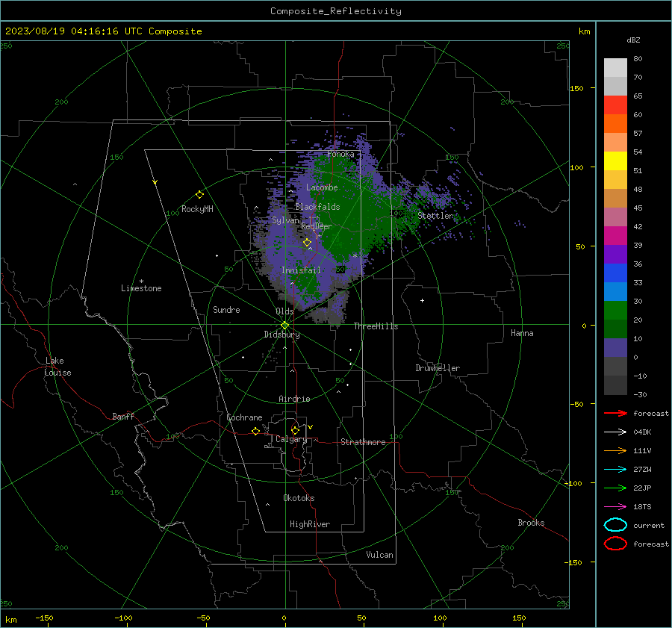Click the Lake Louise label

pyautogui.click(x=57, y=367)
